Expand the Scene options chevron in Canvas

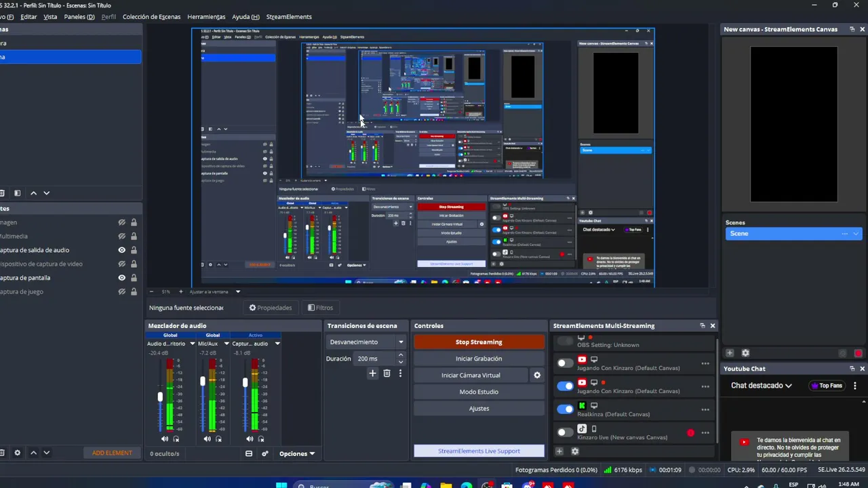tap(856, 234)
